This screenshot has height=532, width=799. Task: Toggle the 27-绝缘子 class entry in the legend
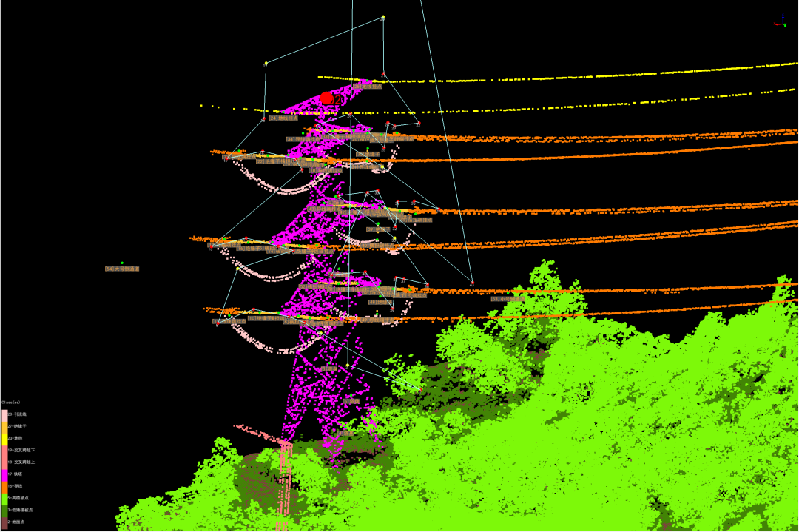coord(4,427)
